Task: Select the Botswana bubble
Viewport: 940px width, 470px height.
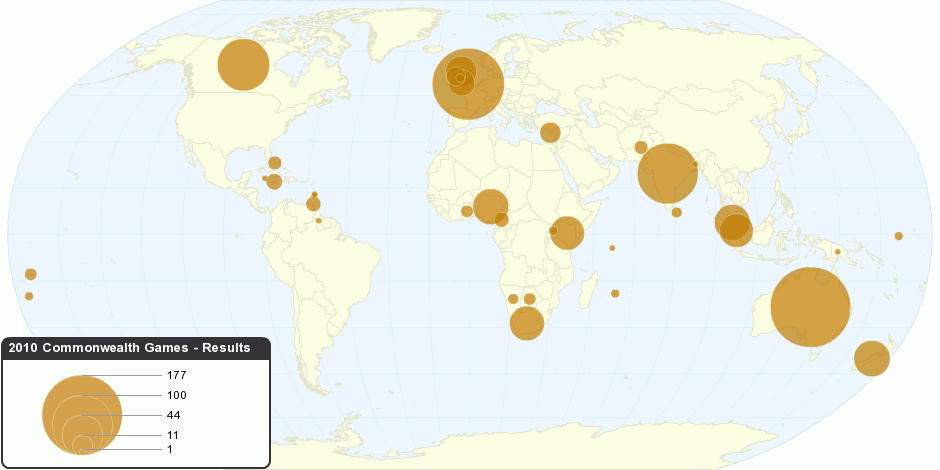Action: (530, 299)
